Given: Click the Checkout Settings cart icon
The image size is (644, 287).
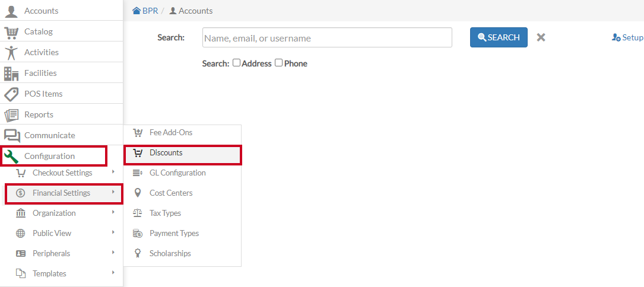Looking at the screenshot, I should (x=20, y=173).
